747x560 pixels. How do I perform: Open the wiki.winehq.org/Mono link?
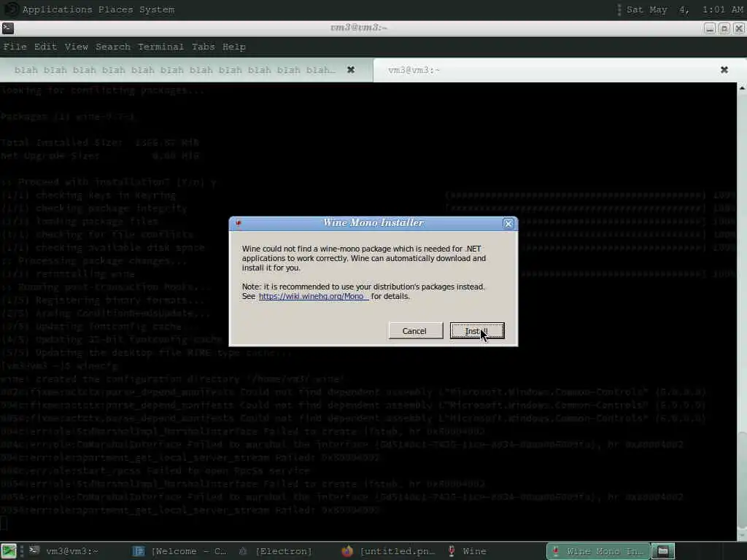pos(313,296)
